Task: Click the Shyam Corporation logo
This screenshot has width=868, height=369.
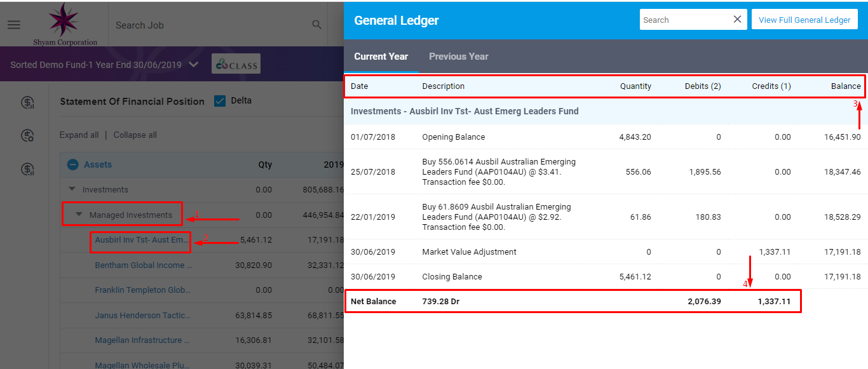Action: (65, 24)
